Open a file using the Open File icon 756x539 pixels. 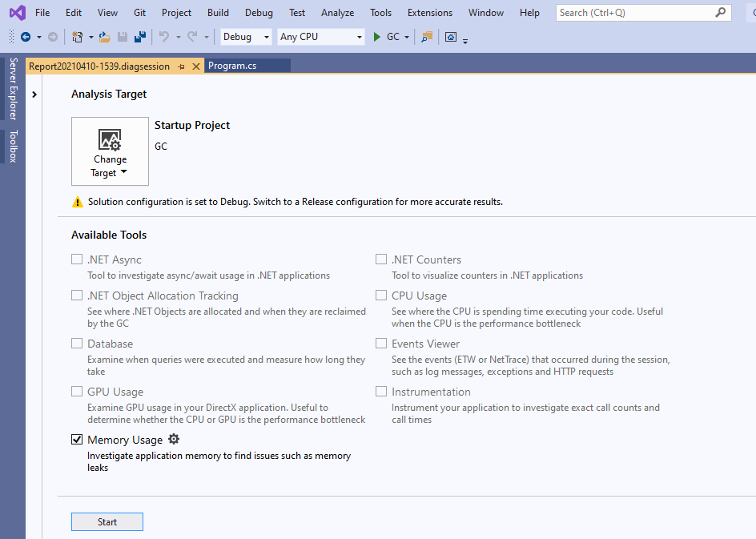(103, 37)
